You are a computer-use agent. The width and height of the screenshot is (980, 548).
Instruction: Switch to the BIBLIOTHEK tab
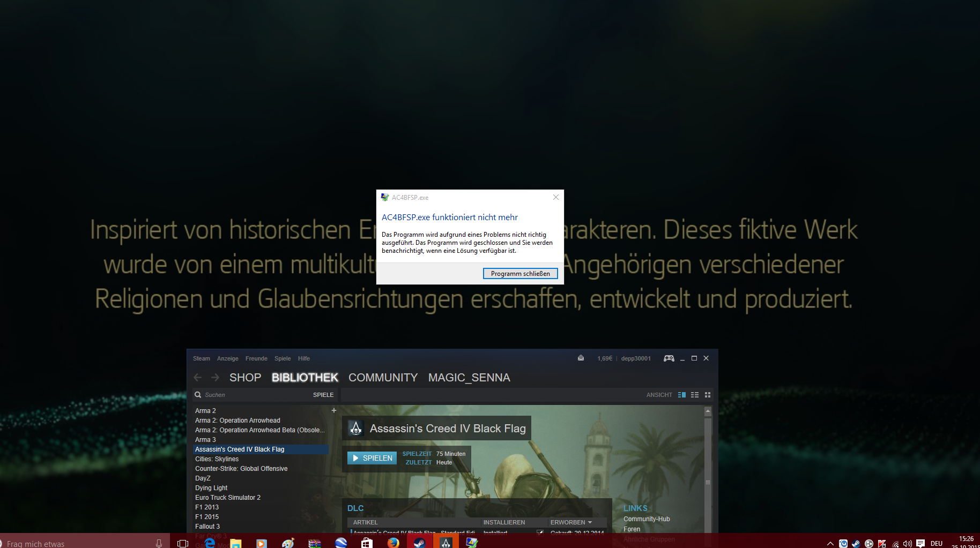(305, 378)
